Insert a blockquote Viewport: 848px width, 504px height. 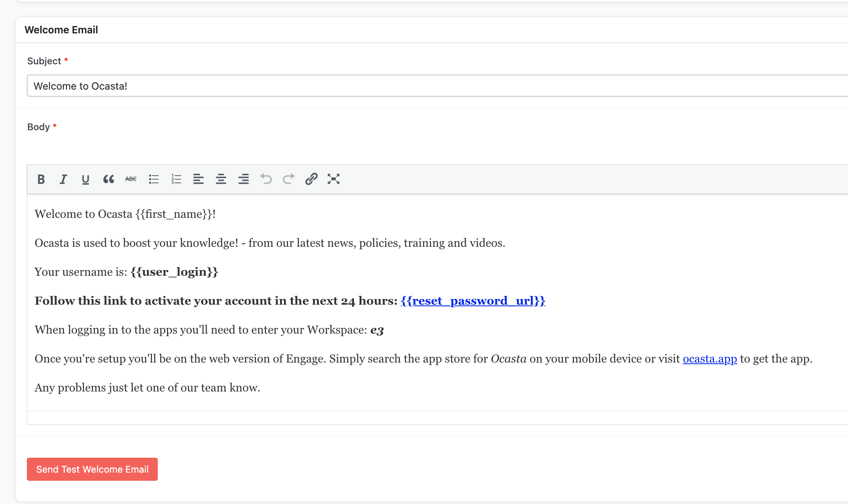pyautogui.click(x=108, y=179)
